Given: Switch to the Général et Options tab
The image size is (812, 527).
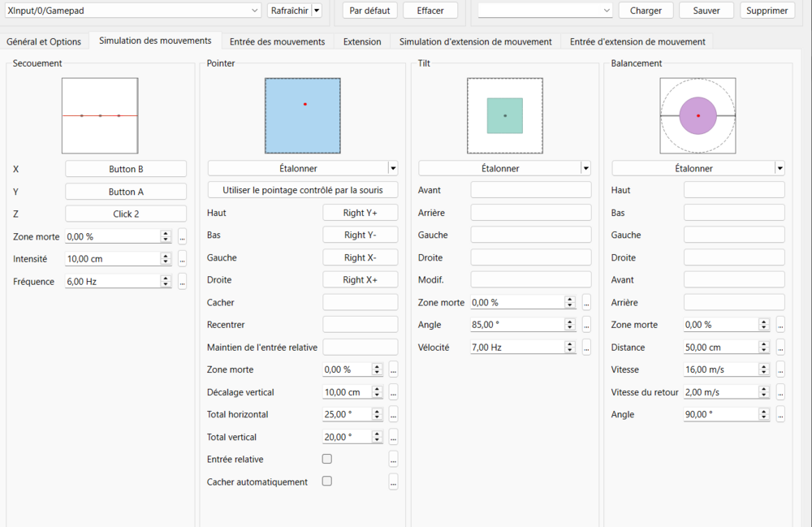Looking at the screenshot, I should [x=44, y=41].
